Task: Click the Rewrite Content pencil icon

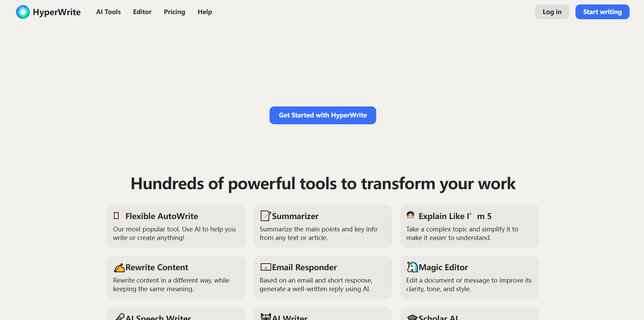Action: pyautogui.click(x=119, y=267)
